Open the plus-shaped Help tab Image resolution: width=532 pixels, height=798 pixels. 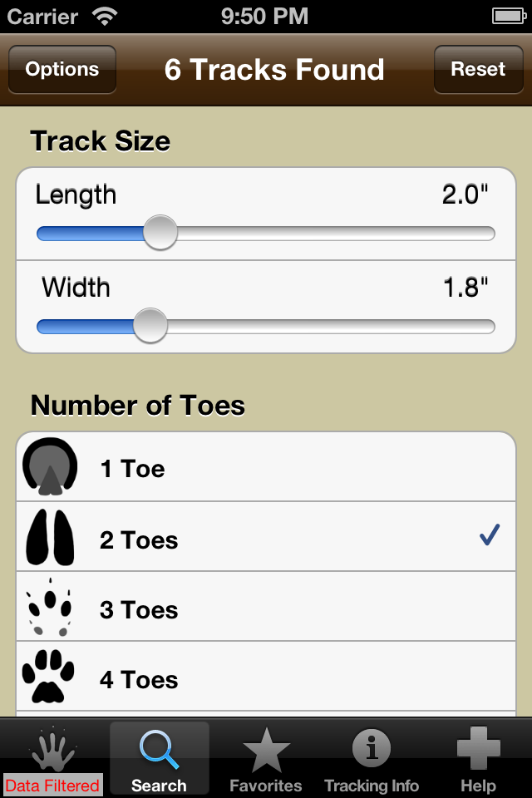[478, 758]
